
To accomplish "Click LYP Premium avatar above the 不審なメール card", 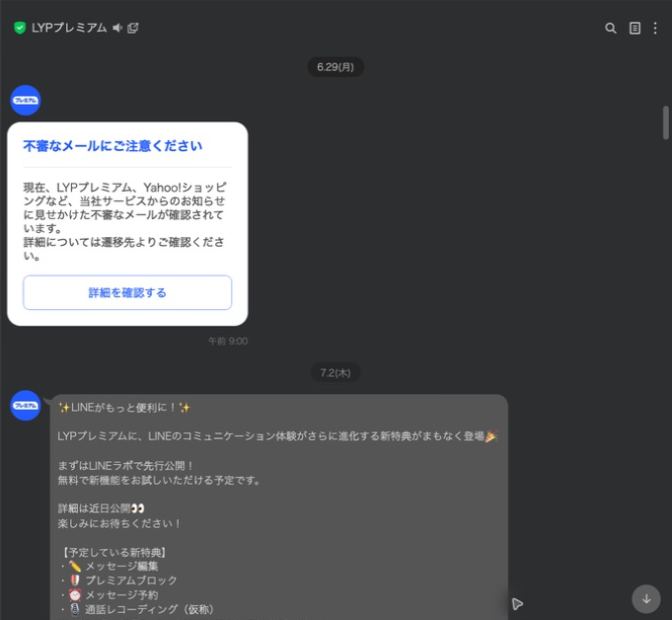I will (26, 101).
